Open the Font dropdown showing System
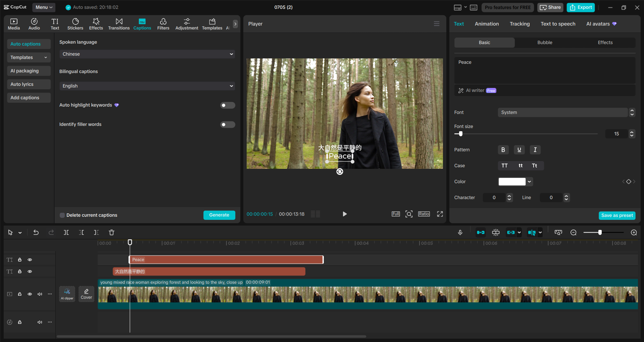Viewport: 644px width, 342px height. point(562,112)
